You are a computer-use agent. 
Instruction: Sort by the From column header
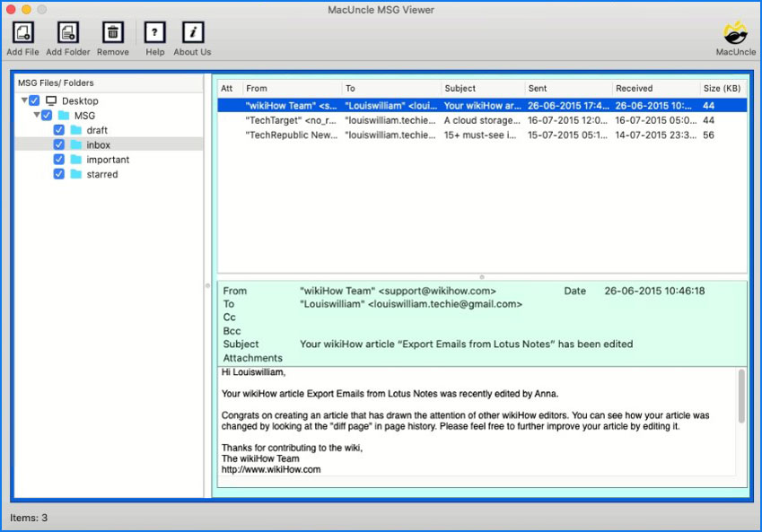[x=292, y=89]
